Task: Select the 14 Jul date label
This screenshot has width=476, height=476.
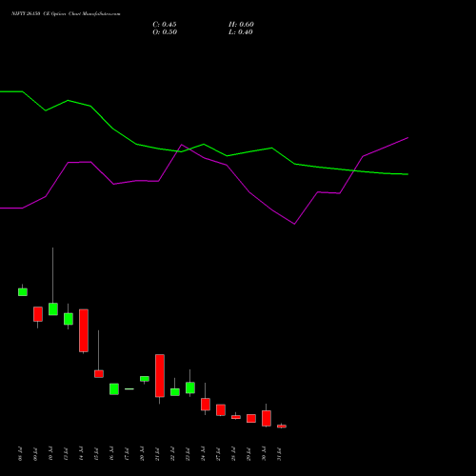Action: point(82,454)
